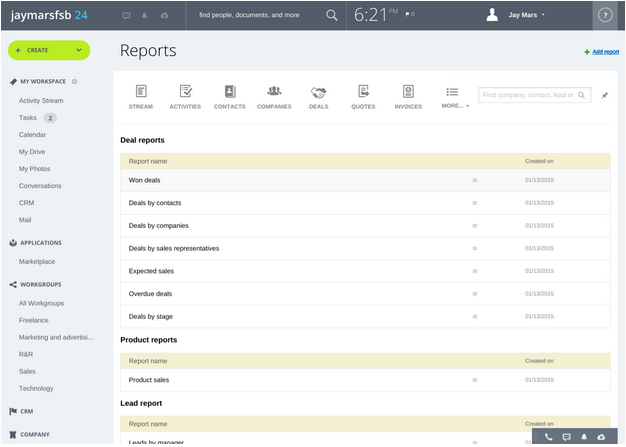
Task: Open the Deals by companies report
Action: [x=158, y=225]
